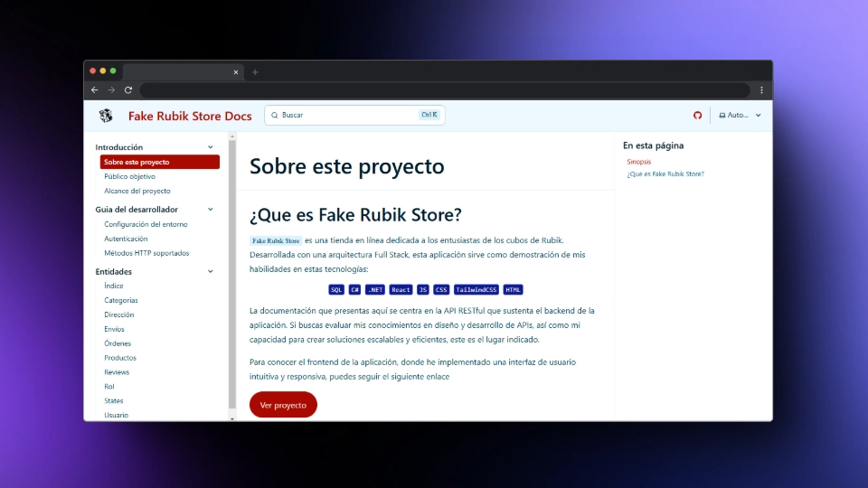Click the C# technology badge

[354, 289]
